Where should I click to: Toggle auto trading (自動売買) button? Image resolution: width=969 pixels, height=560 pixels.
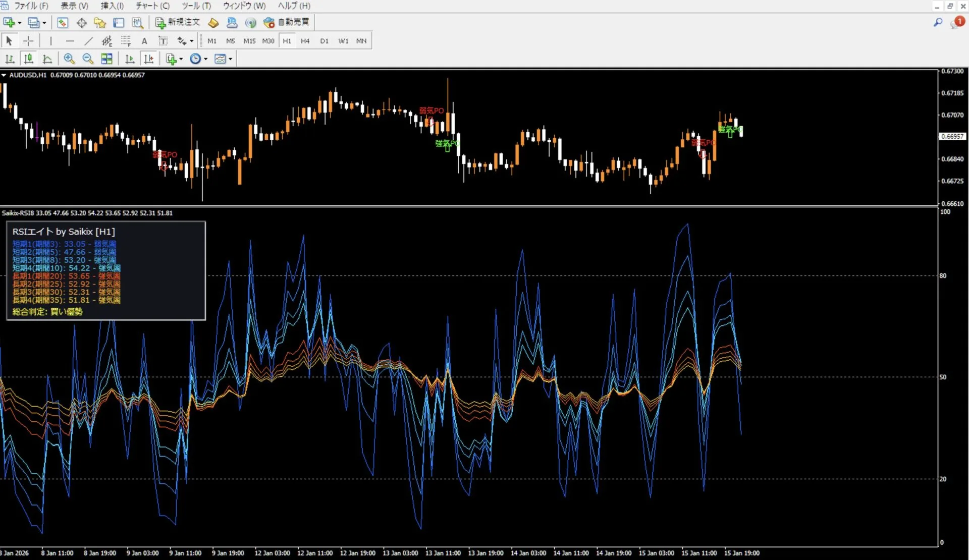point(287,22)
